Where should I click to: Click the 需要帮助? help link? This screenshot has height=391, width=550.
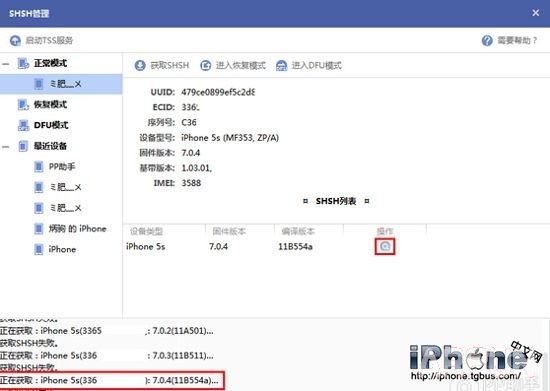[517, 40]
